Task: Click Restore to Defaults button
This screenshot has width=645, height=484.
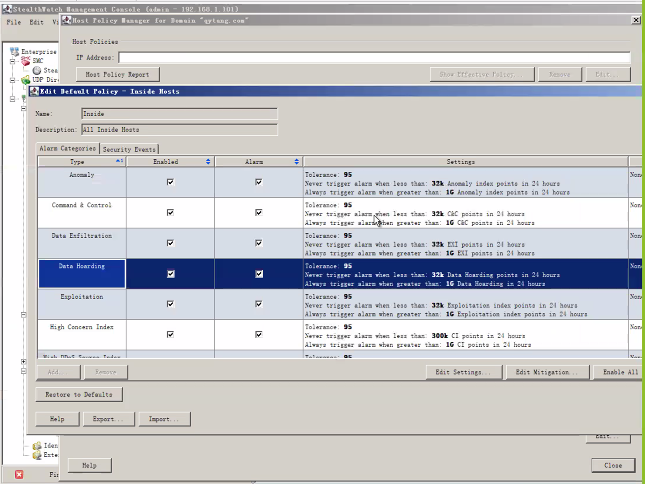Action: point(79,394)
